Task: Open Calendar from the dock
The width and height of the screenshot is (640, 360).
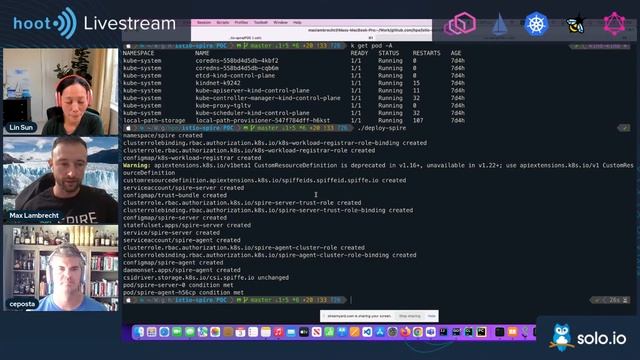Action: [240, 332]
